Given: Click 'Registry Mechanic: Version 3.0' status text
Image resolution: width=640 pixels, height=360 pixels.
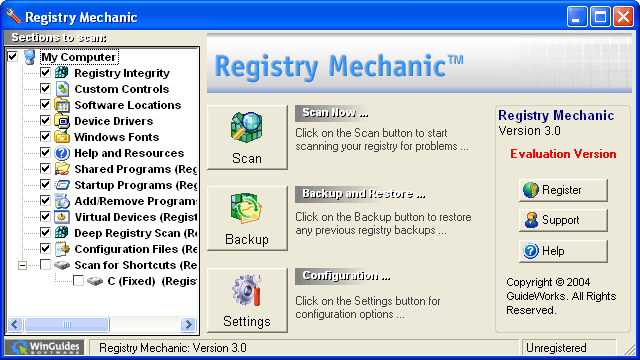Looking at the screenshot, I should coord(173,348).
